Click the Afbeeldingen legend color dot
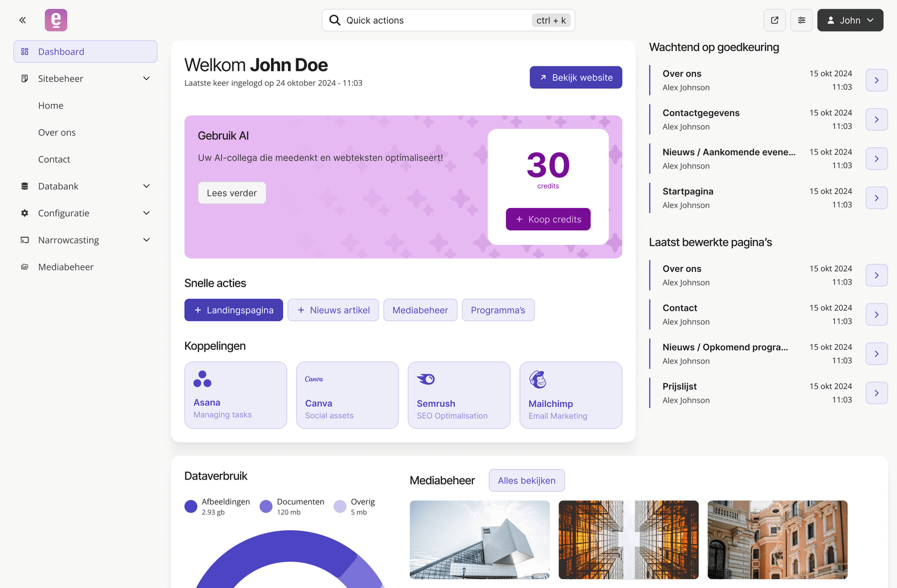The width and height of the screenshot is (897, 588). click(x=191, y=506)
